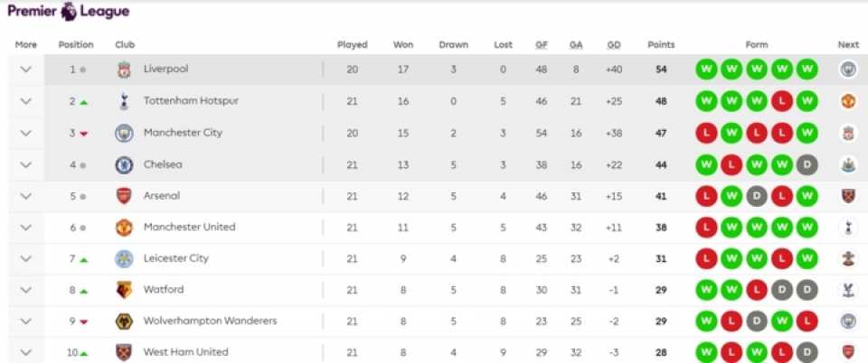Viewport: 868px width, 363px height.
Task: Expand Manchester United row details
Action: click(25, 228)
